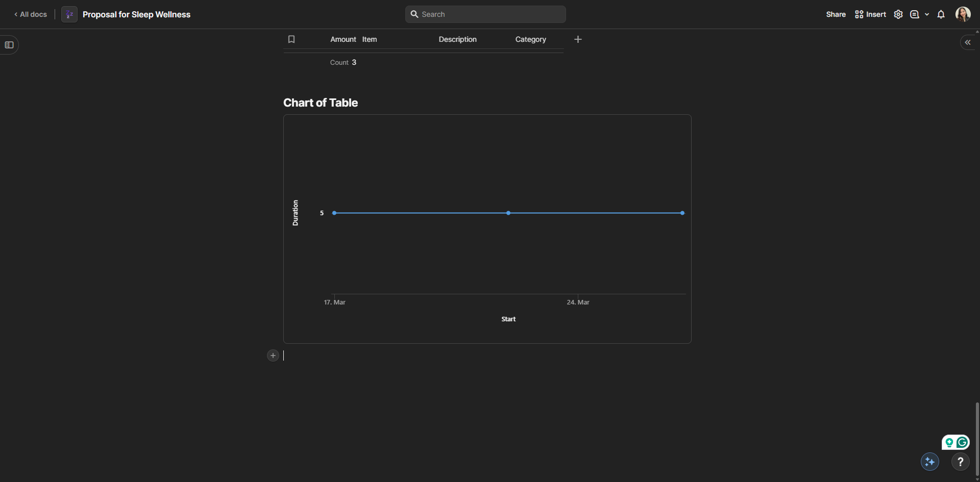Image resolution: width=980 pixels, height=482 pixels.
Task: Click the Share button
Action: (836, 14)
